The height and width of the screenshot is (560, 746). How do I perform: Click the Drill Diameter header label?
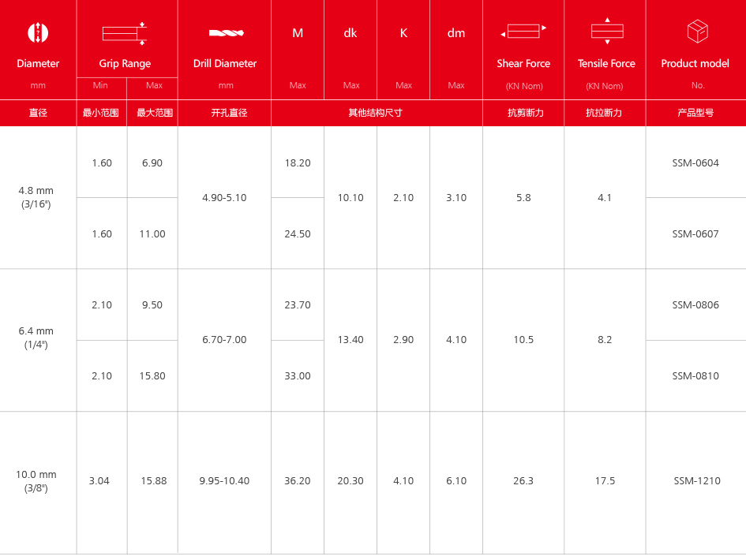coord(225,64)
